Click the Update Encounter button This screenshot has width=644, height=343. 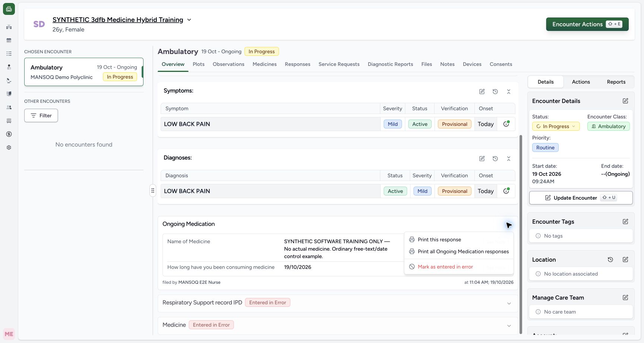coord(581,198)
